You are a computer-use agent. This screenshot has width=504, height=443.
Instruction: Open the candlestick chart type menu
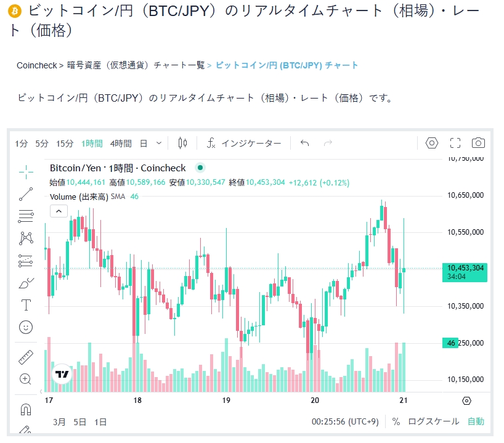182,143
